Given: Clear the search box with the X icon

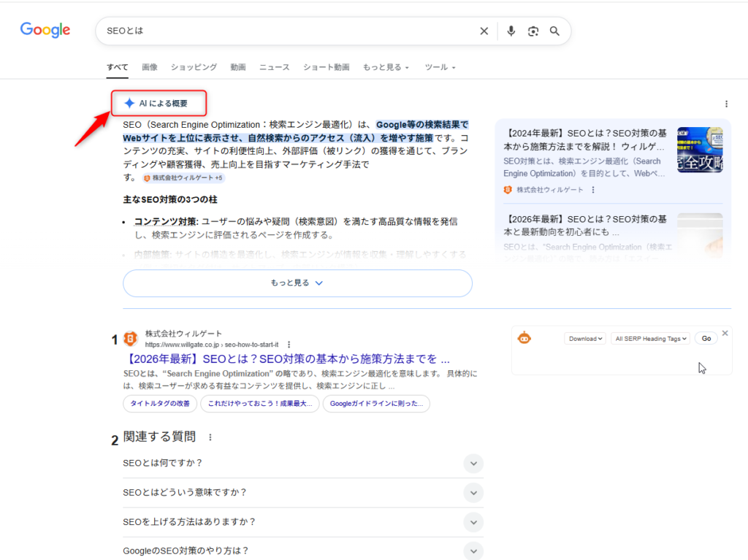Looking at the screenshot, I should pos(484,31).
